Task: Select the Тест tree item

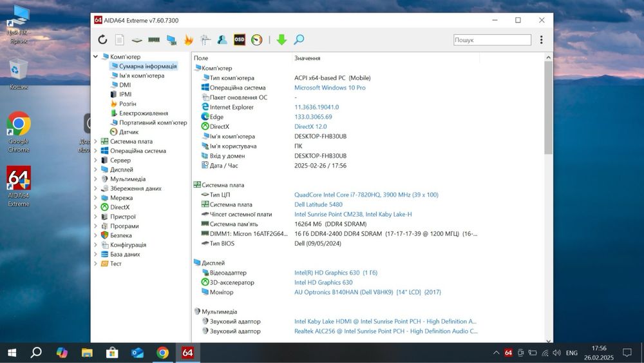Action: click(115, 264)
